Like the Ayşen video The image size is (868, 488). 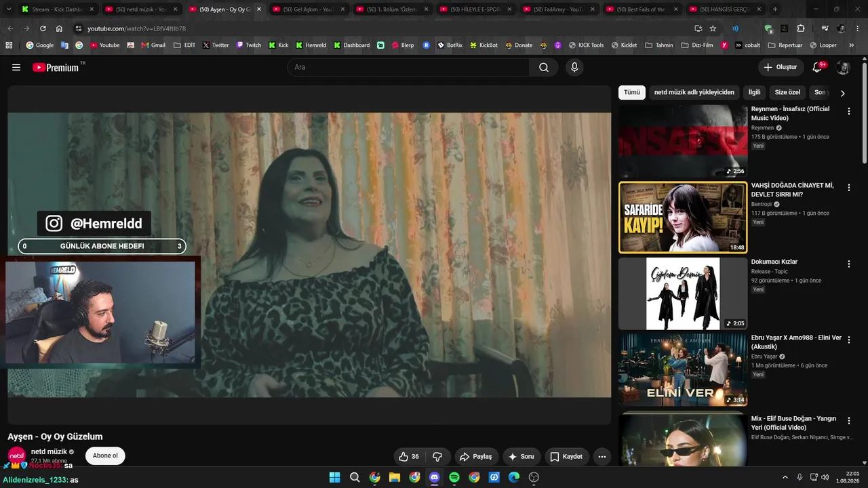(x=409, y=457)
